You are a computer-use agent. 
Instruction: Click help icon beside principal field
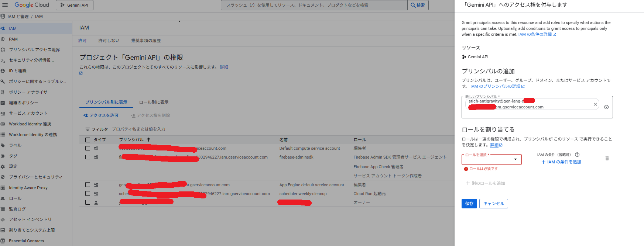[606, 107]
